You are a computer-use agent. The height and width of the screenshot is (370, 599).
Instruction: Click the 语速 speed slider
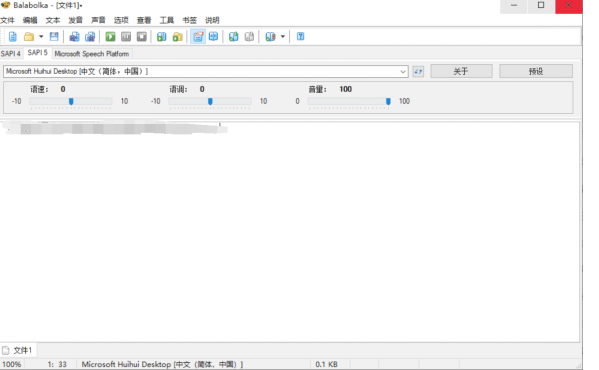tap(71, 101)
